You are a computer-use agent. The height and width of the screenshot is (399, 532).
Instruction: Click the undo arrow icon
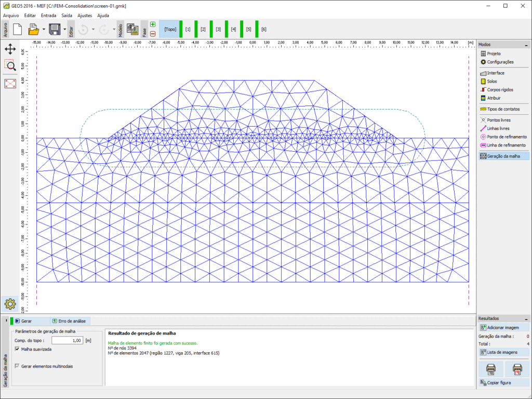83,30
